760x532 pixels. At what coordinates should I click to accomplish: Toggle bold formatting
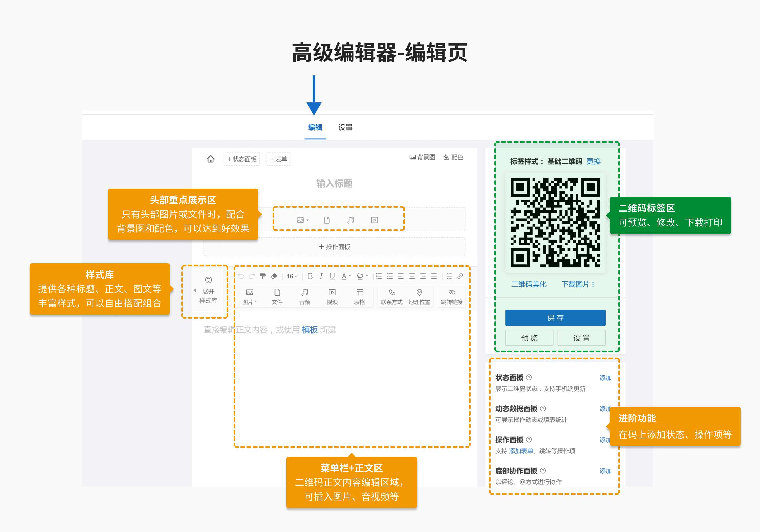pyautogui.click(x=310, y=276)
